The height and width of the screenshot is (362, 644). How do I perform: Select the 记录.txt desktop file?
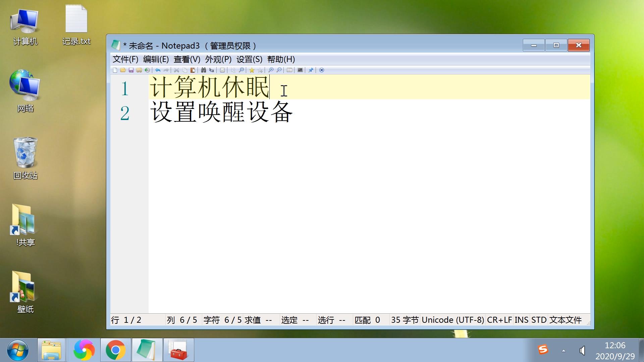click(76, 25)
